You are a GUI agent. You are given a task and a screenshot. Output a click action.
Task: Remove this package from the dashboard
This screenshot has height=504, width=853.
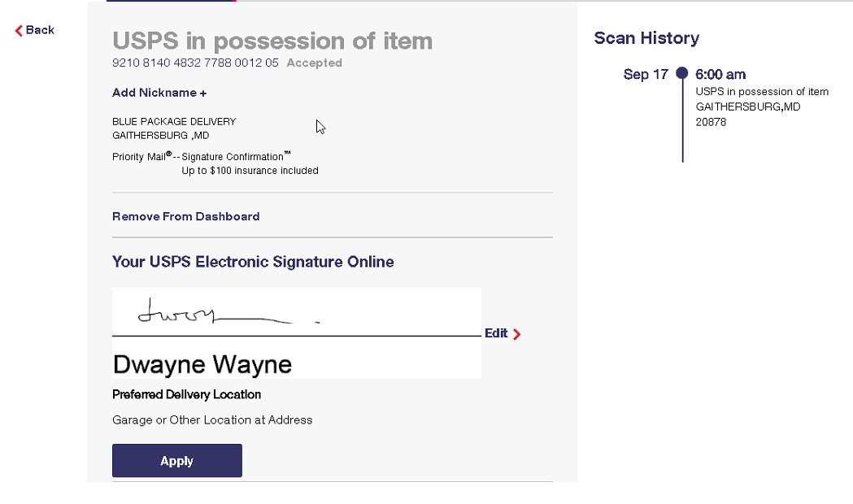coord(185,216)
